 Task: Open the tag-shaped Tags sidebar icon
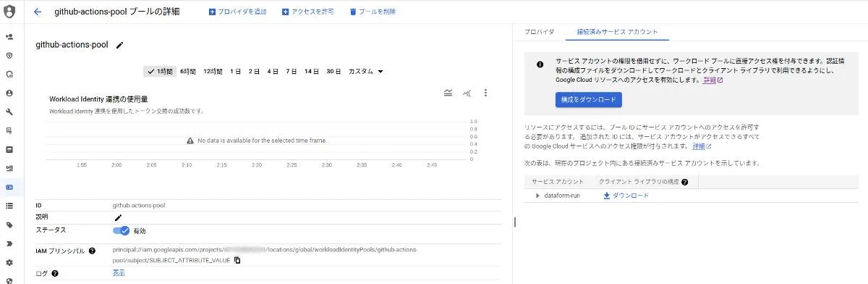(9, 225)
